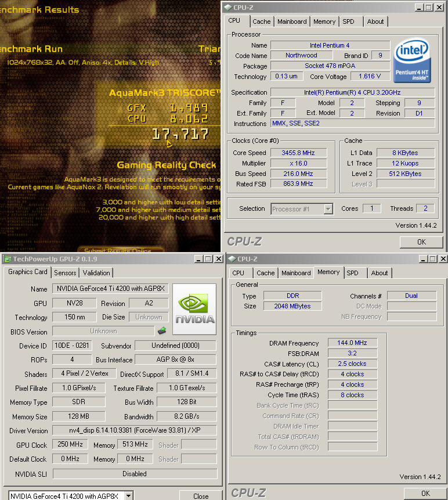Image resolution: width=448 pixels, height=500 pixels.
Task: Click the Instructions MMX, SSE, SSE2 field
Action: click(x=352, y=124)
